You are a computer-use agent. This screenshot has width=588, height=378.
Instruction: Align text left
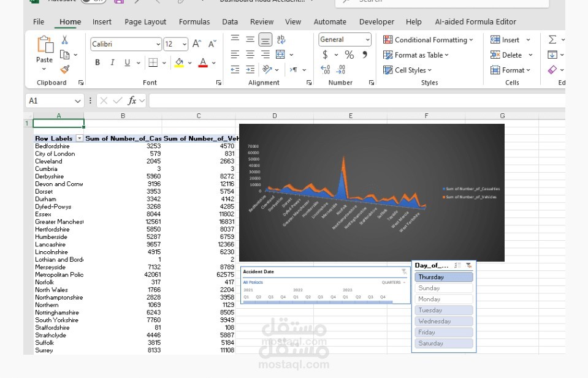(235, 55)
